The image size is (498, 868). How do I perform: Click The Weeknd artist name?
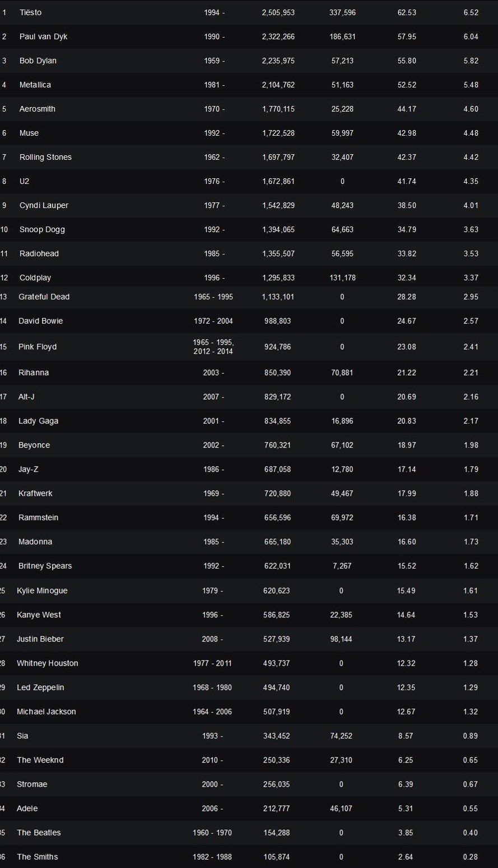coord(40,760)
